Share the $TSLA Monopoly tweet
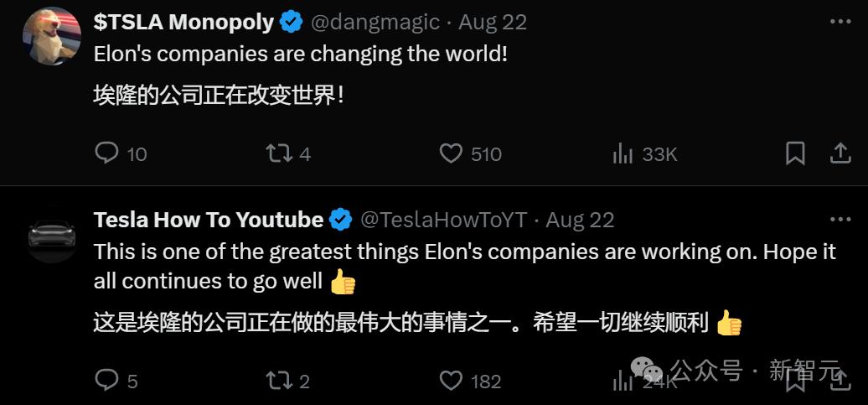The image size is (868, 405). pos(840,153)
